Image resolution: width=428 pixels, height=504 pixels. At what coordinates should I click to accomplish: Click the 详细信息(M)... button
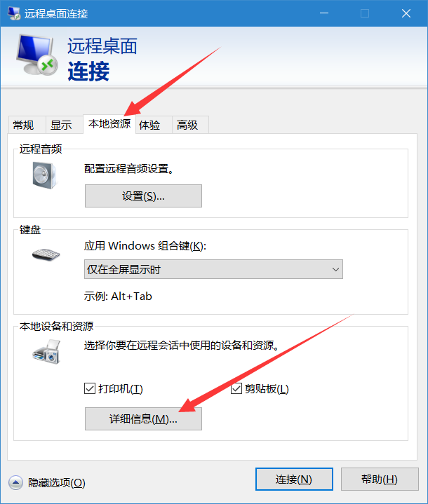tap(144, 418)
